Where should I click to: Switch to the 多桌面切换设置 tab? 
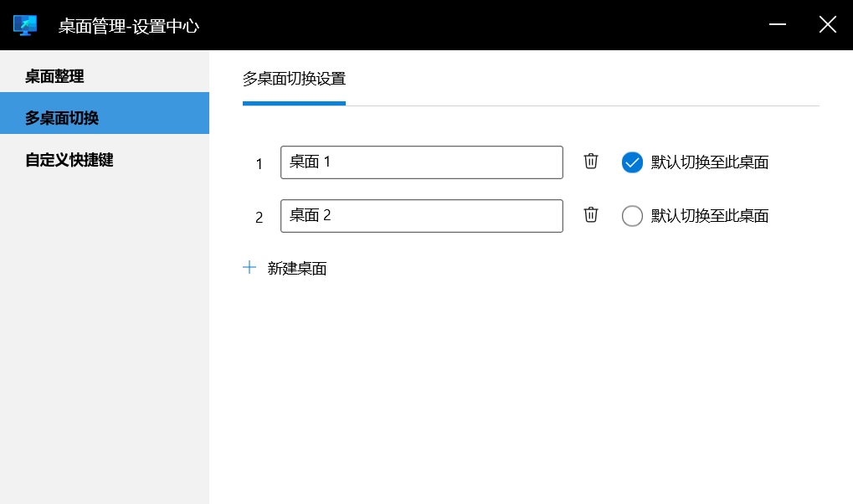coord(294,80)
